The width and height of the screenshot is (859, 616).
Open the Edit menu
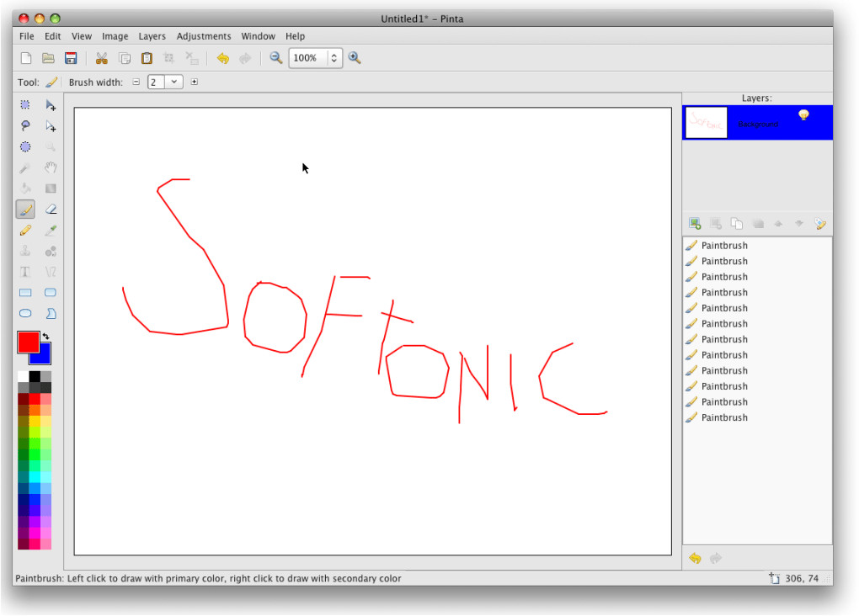[52, 36]
